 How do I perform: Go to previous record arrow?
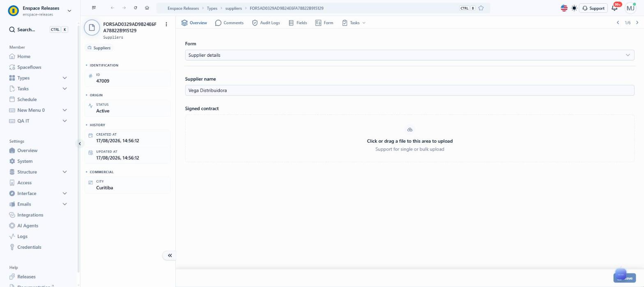tap(618, 23)
